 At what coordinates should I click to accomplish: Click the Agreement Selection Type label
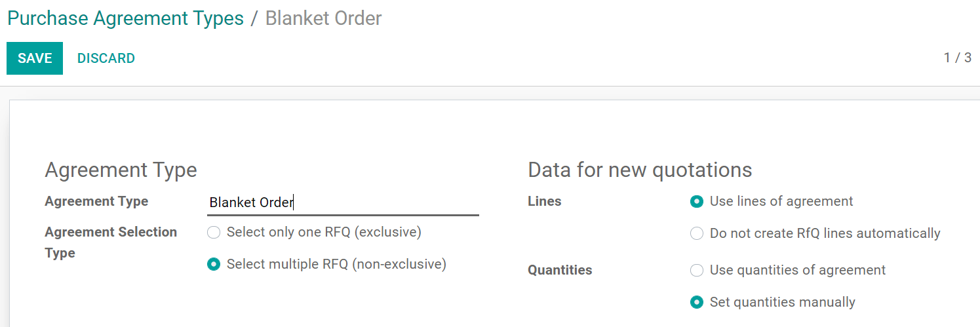(111, 242)
